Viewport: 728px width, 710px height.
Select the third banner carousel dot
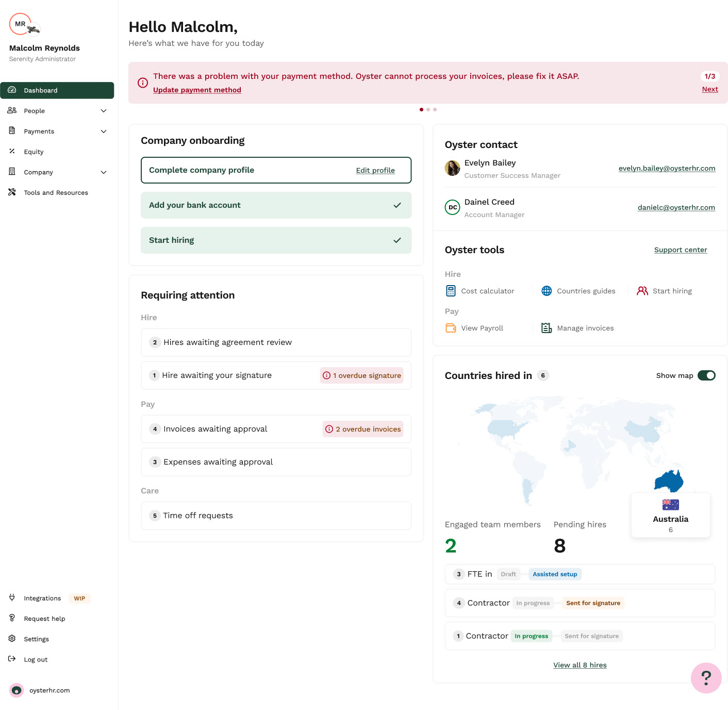pos(435,109)
